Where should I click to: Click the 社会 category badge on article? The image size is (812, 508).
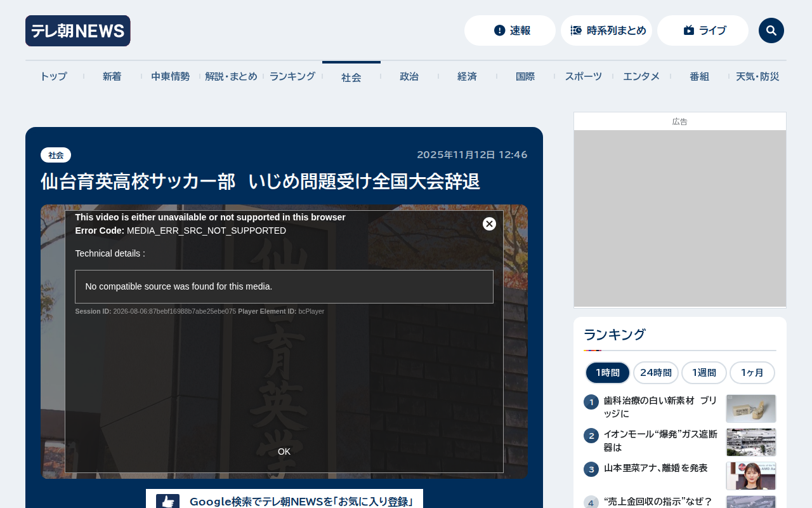pyautogui.click(x=56, y=155)
